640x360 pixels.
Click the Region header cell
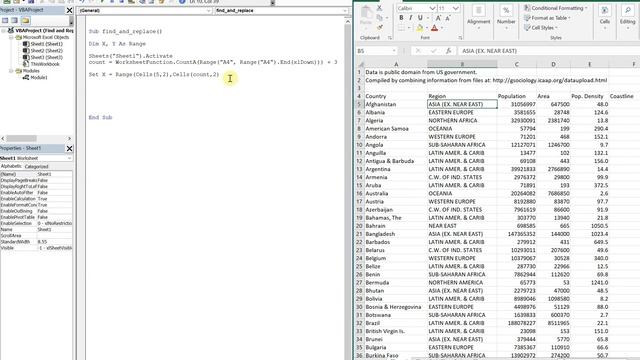462,96
